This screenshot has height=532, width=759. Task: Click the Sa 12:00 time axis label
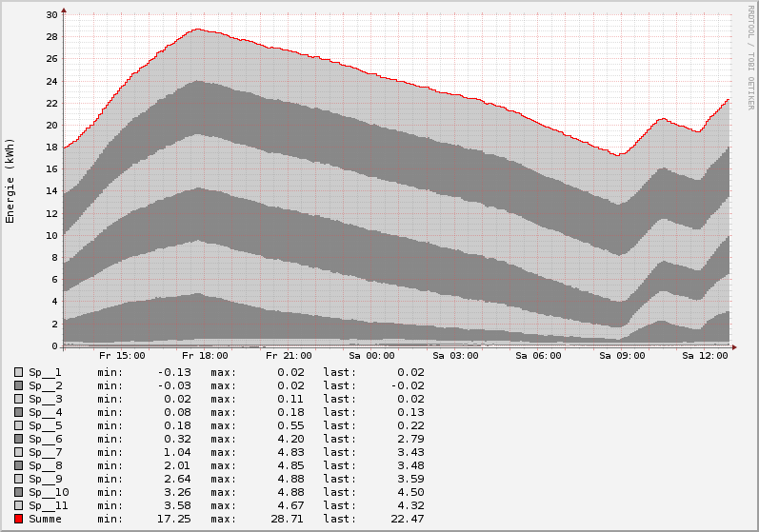(x=706, y=356)
